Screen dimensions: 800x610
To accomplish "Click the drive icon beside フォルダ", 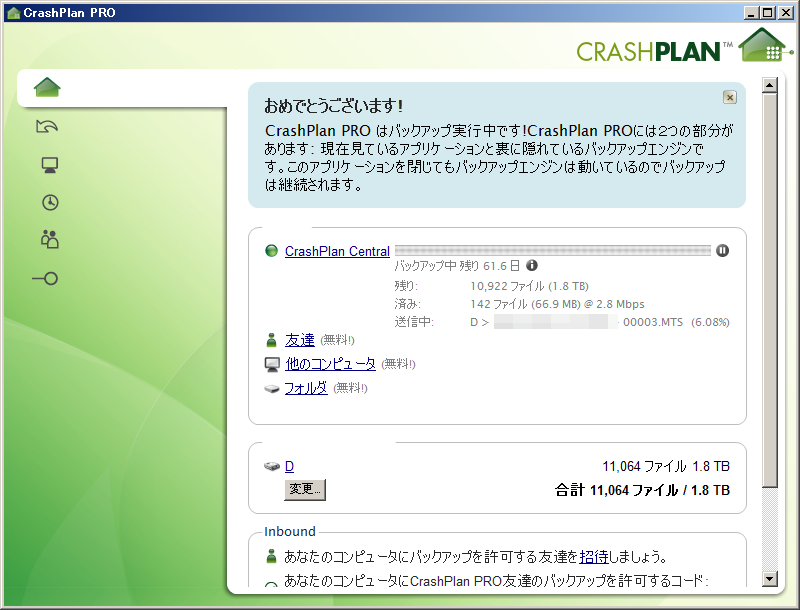I will (x=272, y=389).
